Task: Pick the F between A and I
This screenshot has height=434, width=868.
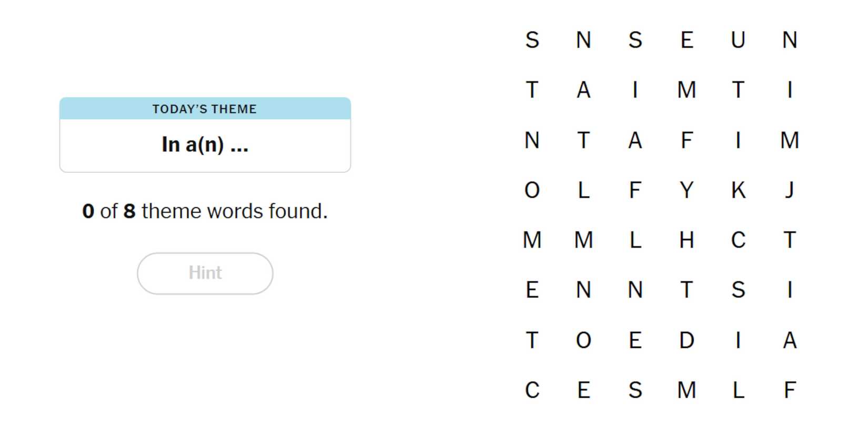Action: 687,140
